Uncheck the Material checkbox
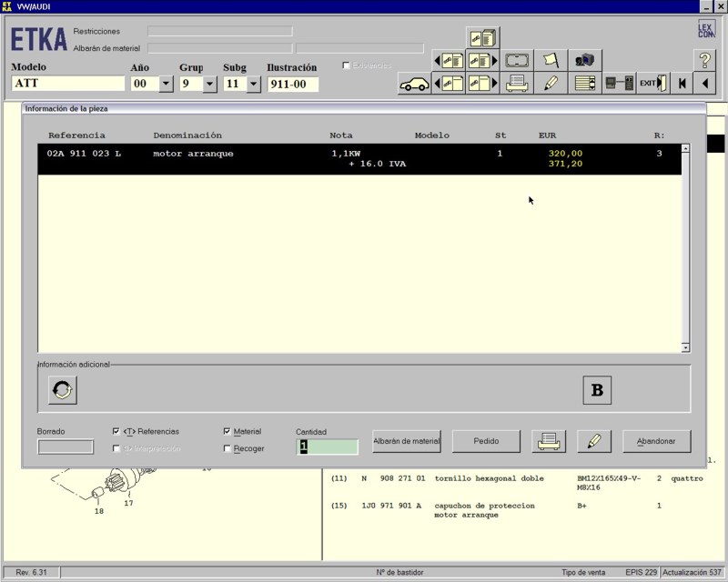The height and width of the screenshot is (582, 728). (227, 431)
